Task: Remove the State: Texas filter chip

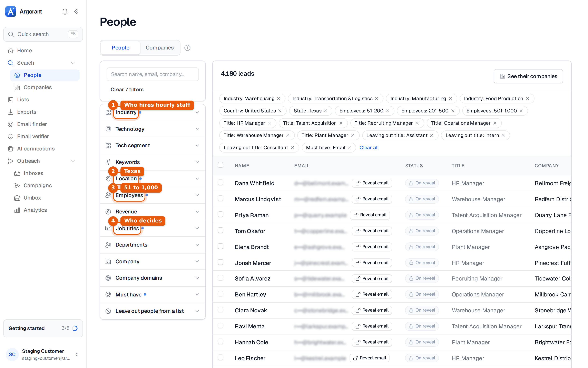Action: [325, 111]
